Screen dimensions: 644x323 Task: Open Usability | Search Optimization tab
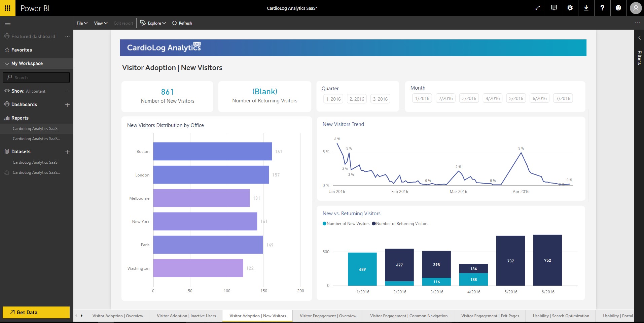(561, 316)
